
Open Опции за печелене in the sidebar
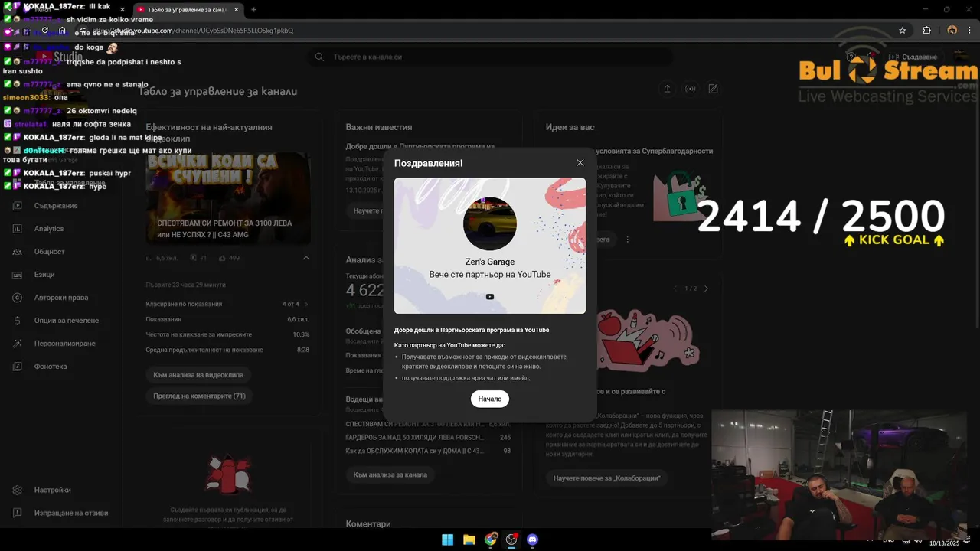pos(66,321)
